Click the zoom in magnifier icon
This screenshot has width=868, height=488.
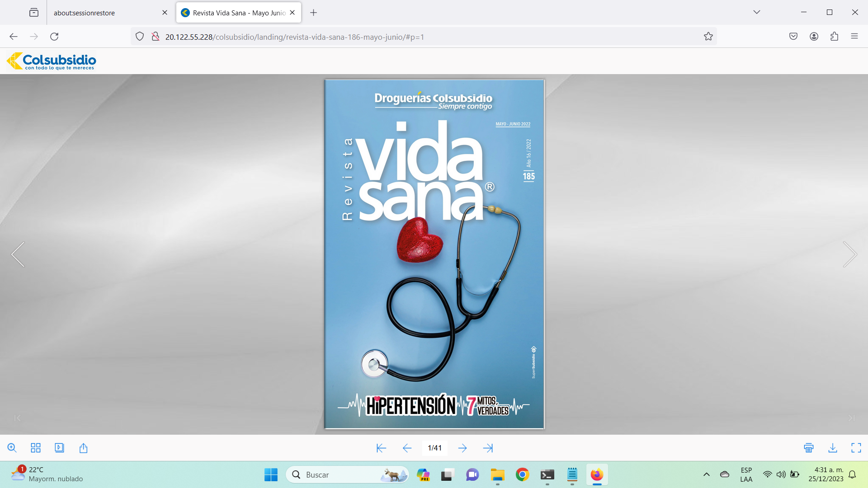point(12,448)
